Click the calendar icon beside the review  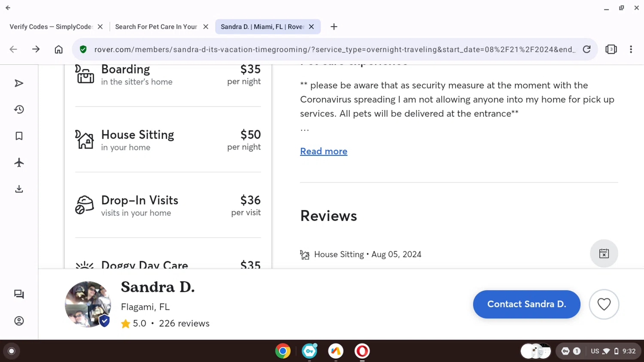click(x=604, y=254)
